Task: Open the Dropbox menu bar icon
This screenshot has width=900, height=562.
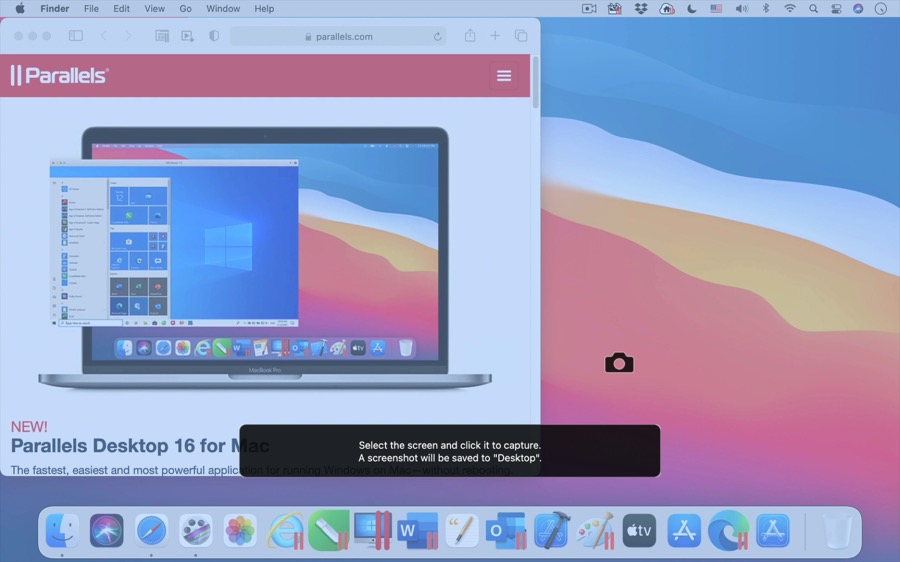Action: pos(640,9)
